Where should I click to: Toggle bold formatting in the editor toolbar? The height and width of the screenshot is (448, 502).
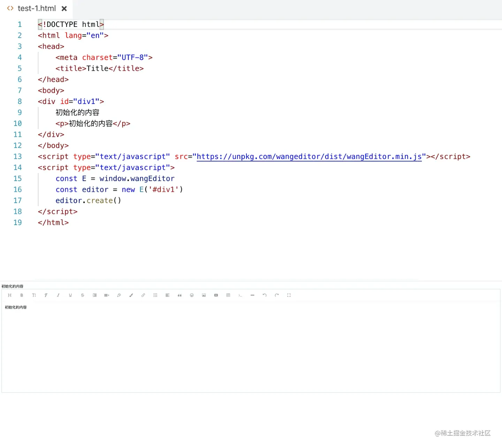tap(22, 295)
